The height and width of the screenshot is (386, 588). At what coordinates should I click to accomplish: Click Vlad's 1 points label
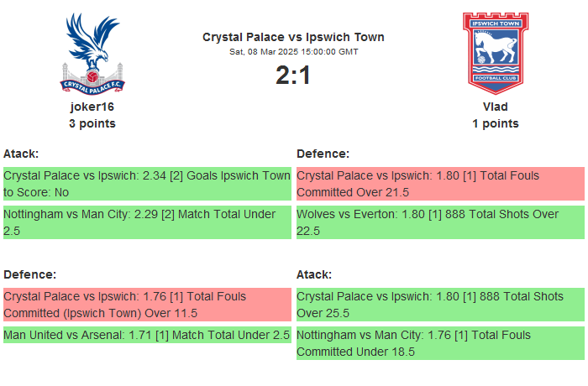coord(496,123)
